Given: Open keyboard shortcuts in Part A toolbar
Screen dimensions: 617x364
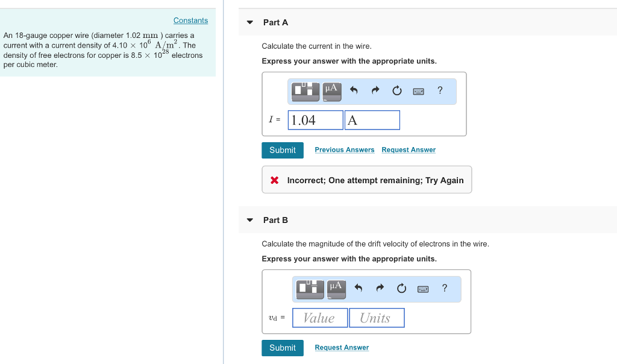Looking at the screenshot, I should tap(418, 91).
